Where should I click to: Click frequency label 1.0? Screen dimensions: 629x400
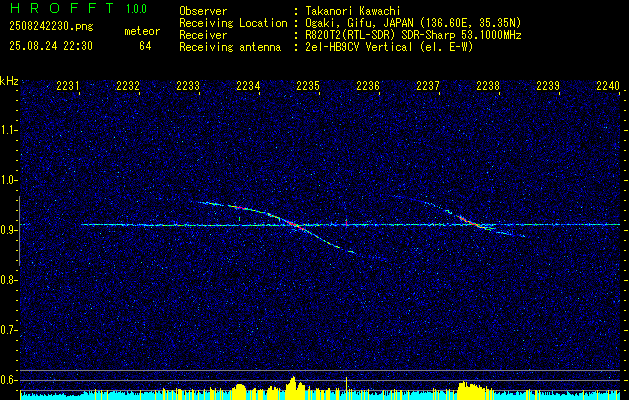(9, 180)
